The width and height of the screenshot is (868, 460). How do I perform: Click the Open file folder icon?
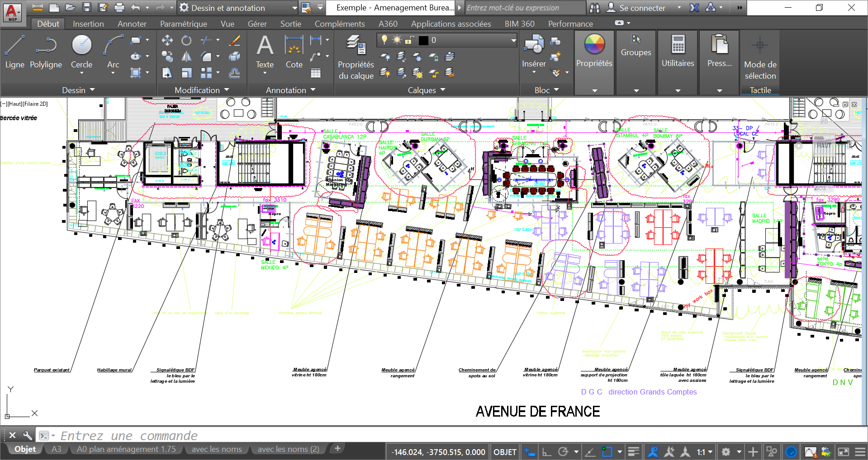coord(70,8)
